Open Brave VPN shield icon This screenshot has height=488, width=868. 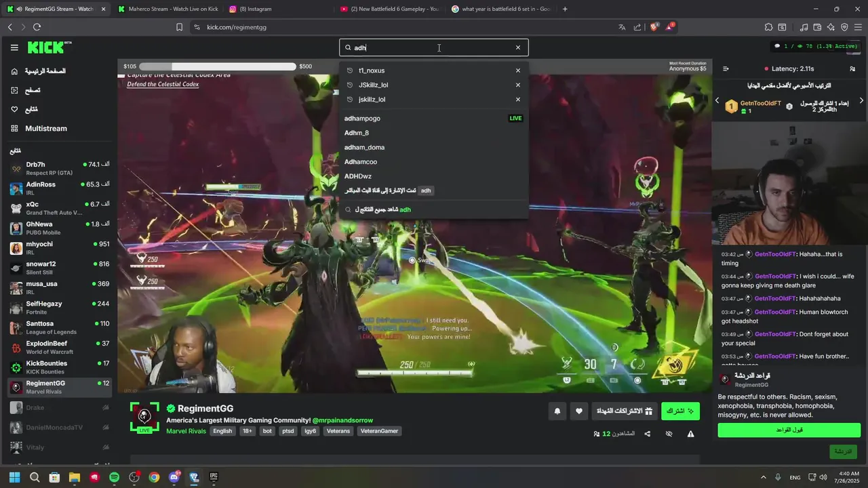coord(844,27)
